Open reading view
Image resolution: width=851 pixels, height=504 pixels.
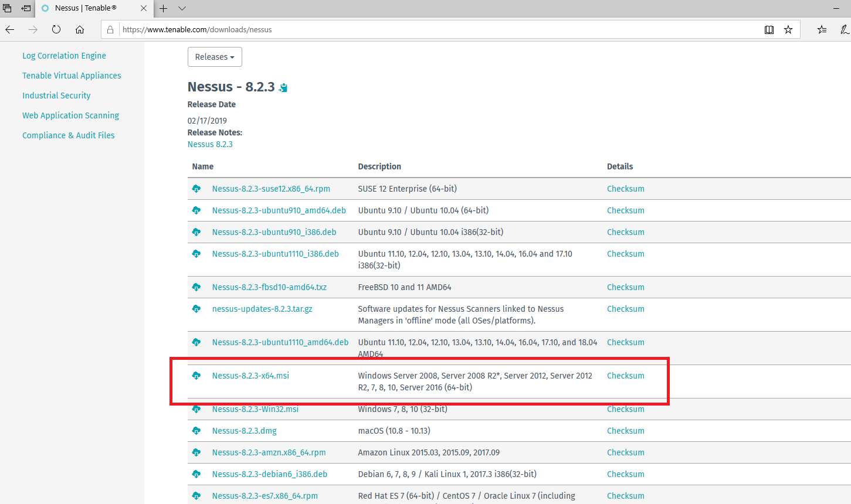(769, 29)
